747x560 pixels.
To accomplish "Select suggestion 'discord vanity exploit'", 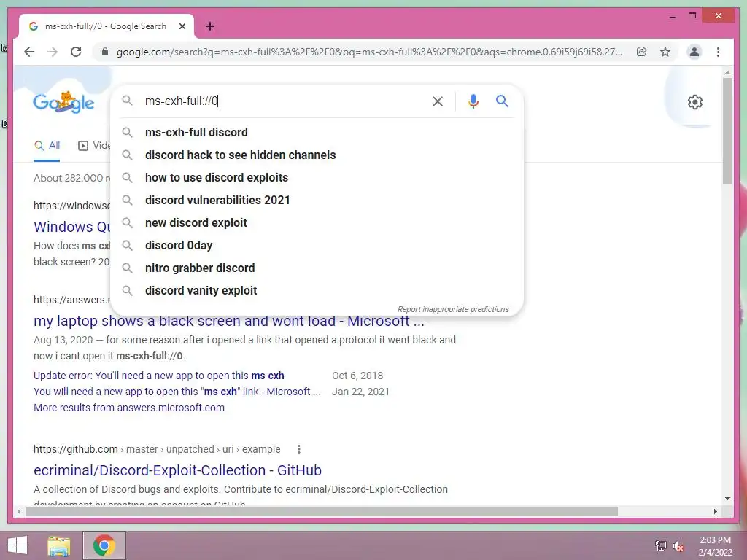I will point(317,290).
